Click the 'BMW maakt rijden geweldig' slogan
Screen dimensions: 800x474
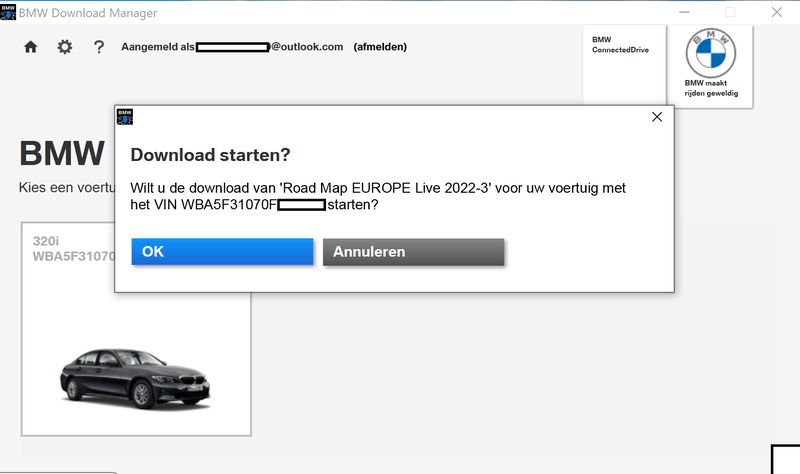[x=711, y=88]
